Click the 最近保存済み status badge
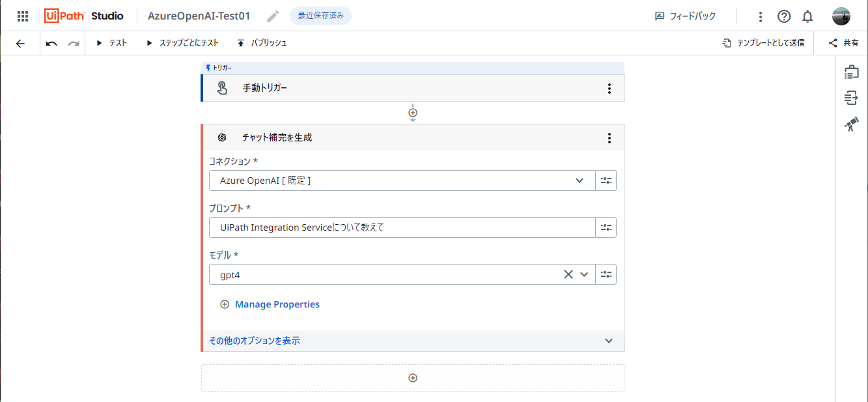Viewport: 868px width, 402px height. 320,16
